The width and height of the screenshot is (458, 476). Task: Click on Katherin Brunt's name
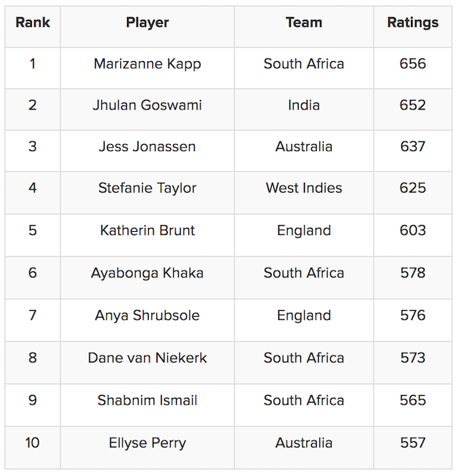click(x=147, y=231)
